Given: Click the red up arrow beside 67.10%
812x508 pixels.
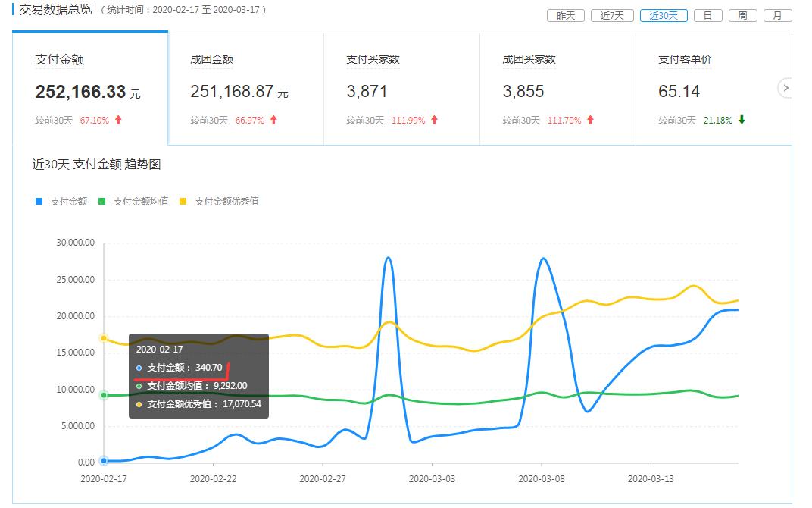Looking at the screenshot, I should (x=118, y=120).
